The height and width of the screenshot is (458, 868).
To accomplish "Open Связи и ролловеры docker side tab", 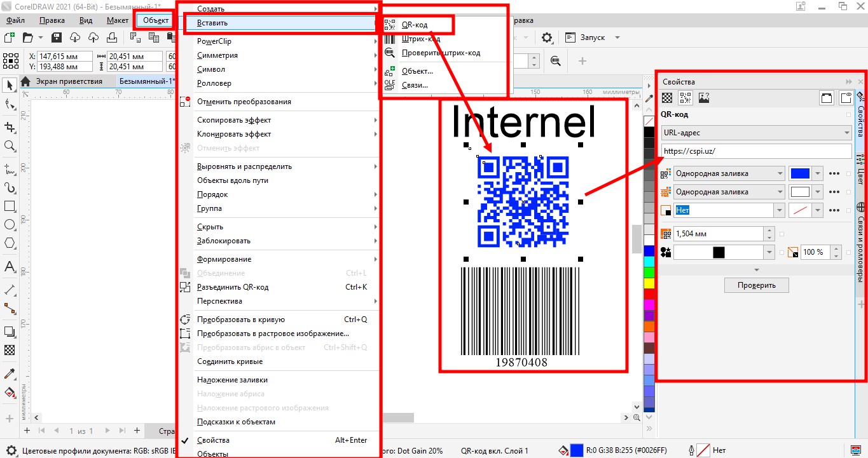I will (861, 242).
